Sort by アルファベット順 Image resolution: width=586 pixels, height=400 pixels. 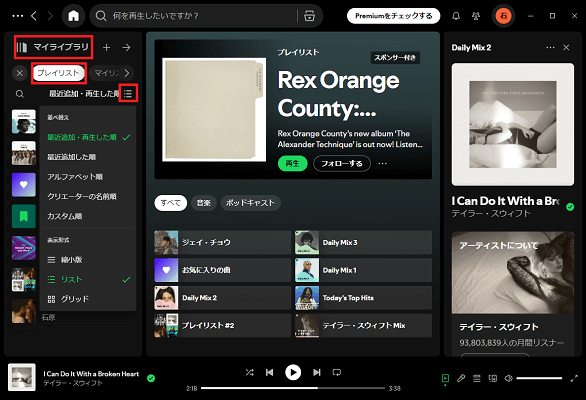point(88,177)
